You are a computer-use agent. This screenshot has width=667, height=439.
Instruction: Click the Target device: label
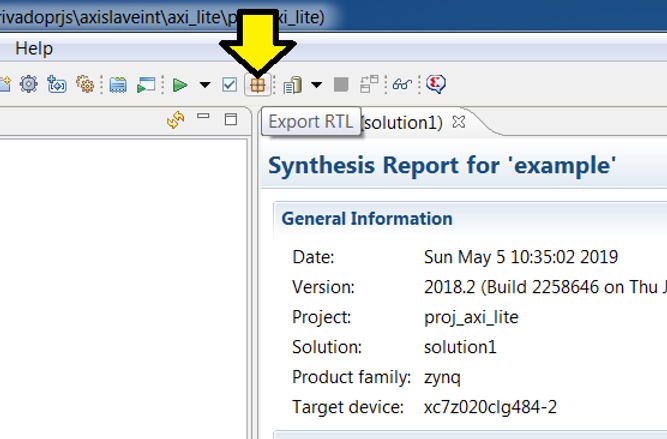coord(348,407)
